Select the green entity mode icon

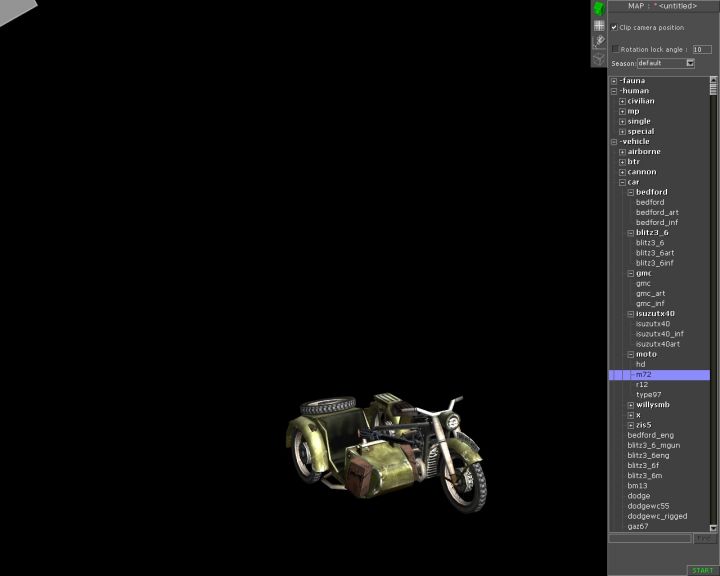point(599,9)
